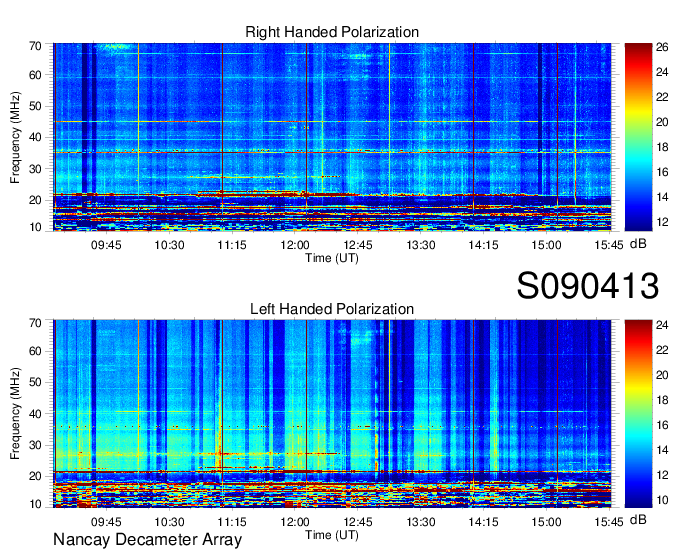The height and width of the screenshot is (552, 680).
Task: Click the right-handed spectrogram plot
Action: click(x=332, y=137)
